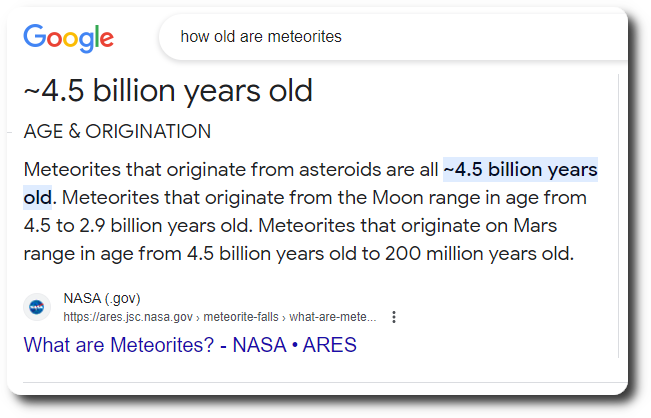Click the 'NASA (.gov)' site name
This screenshot has width=651, height=418.
point(102,298)
